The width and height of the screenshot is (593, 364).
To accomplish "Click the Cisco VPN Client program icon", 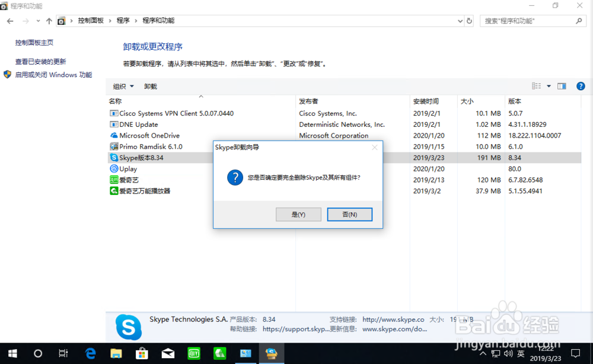I will coord(114,113).
